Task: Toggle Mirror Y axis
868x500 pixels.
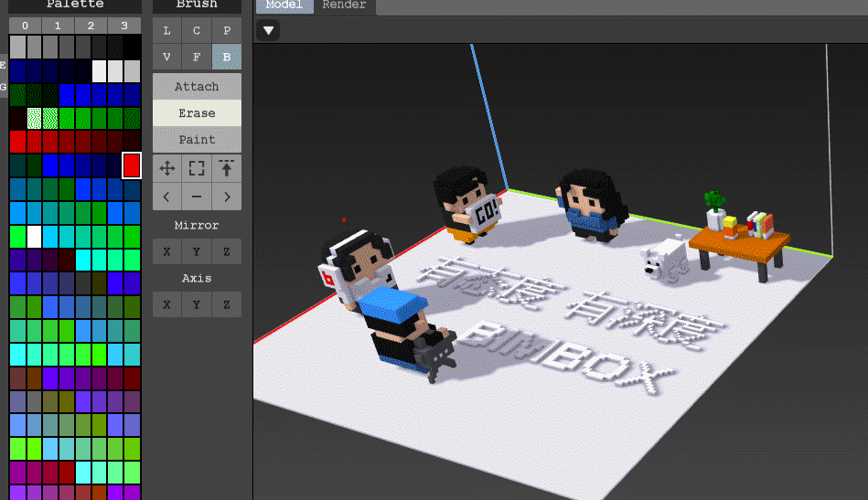Action: click(197, 251)
